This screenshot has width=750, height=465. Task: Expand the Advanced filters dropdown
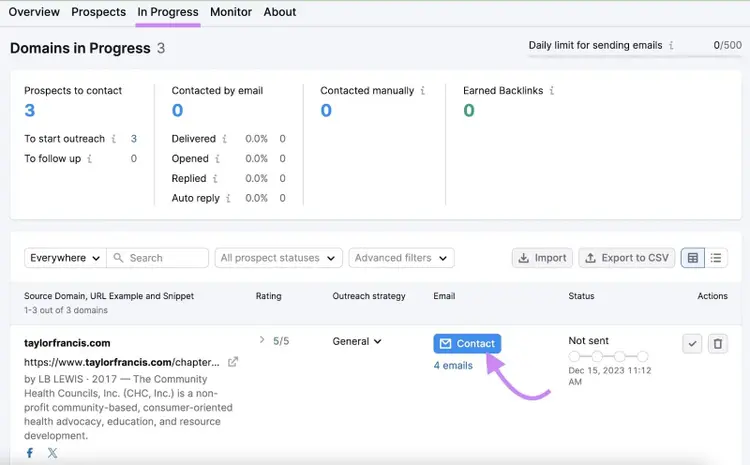pyautogui.click(x=401, y=258)
